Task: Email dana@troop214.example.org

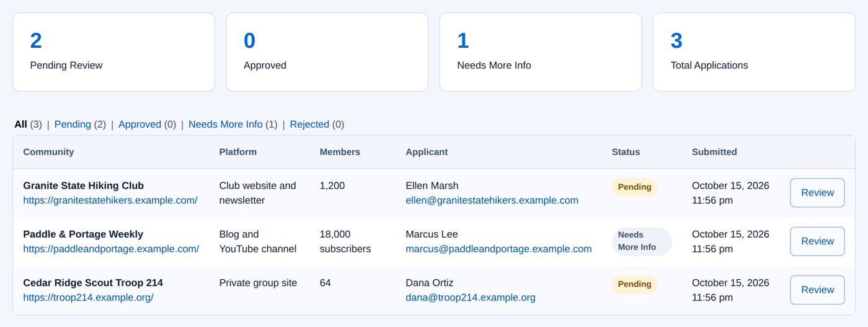Action: coord(471,297)
